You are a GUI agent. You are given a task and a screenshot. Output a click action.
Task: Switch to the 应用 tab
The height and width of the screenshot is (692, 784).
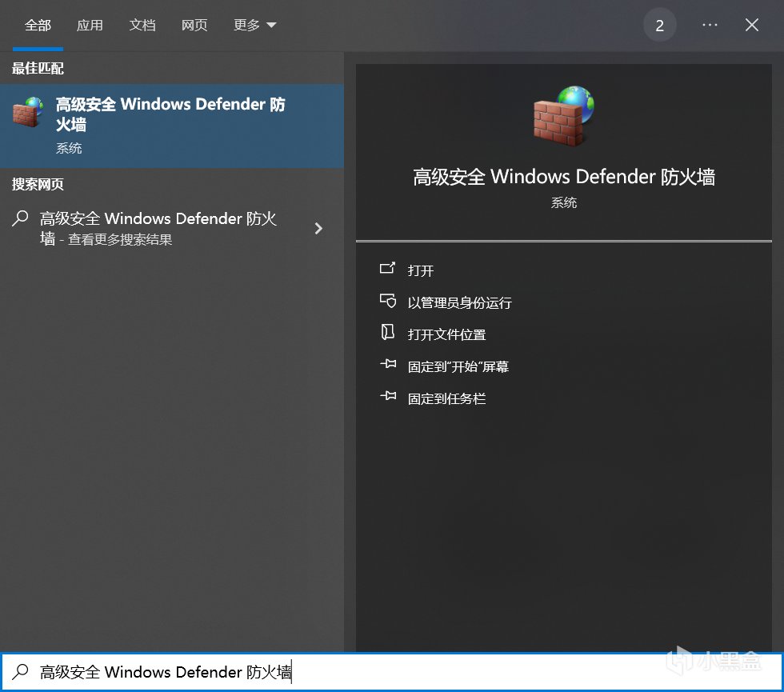[90, 25]
